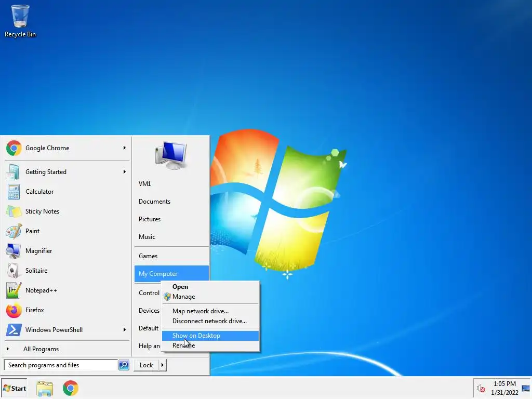Click the computer picture atop Start menu

(x=171, y=155)
